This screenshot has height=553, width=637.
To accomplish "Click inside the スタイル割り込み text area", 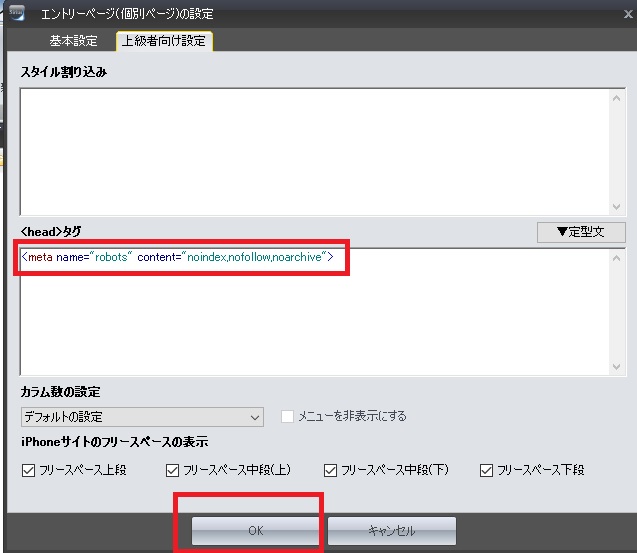I will pos(310,150).
